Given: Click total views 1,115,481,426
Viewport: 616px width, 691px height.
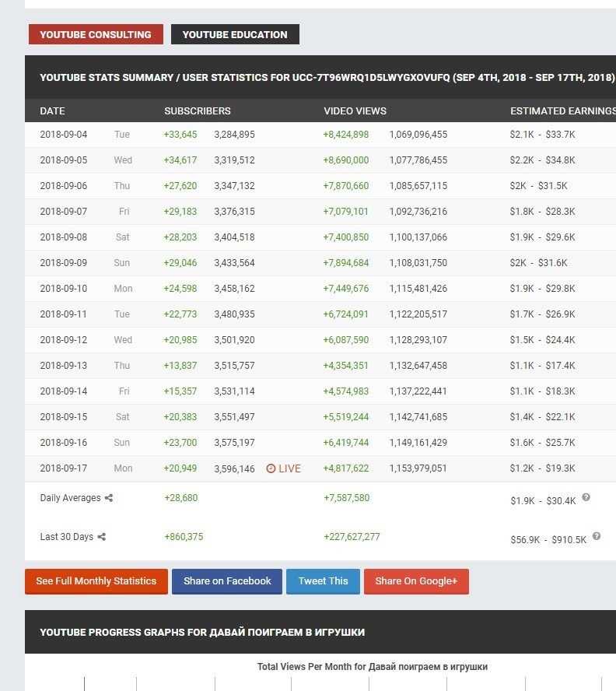Looking at the screenshot, I should [418, 288].
